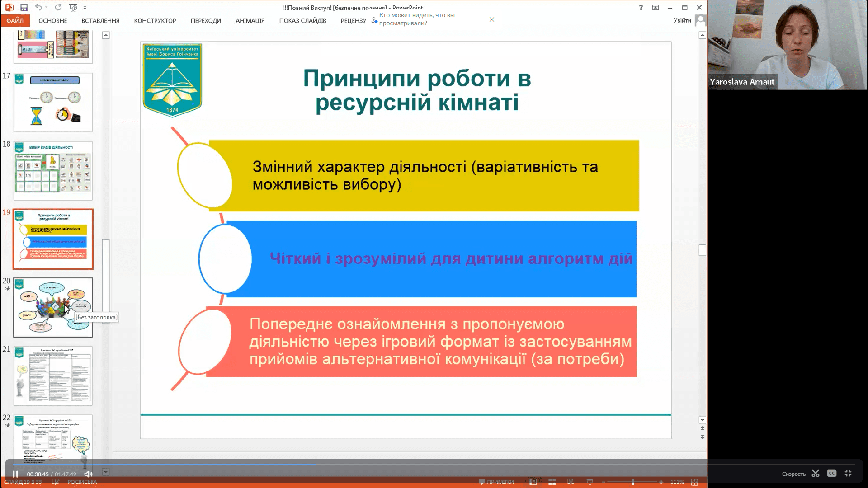Image resolution: width=868 pixels, height=488 pixels.
Task: Open Customize Quick Access Toolbar dropdown
Action: pos(84,7)
